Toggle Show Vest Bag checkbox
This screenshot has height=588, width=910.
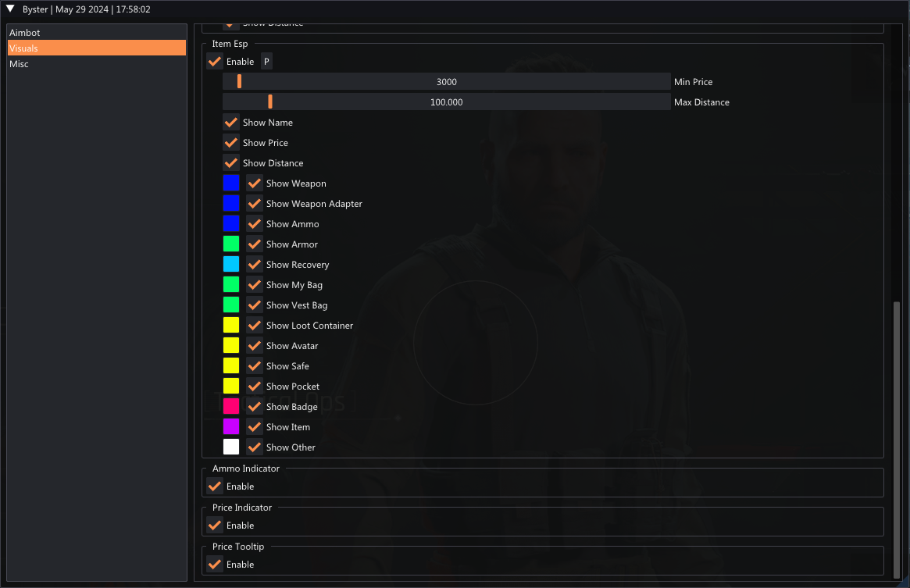click(254, 305)
